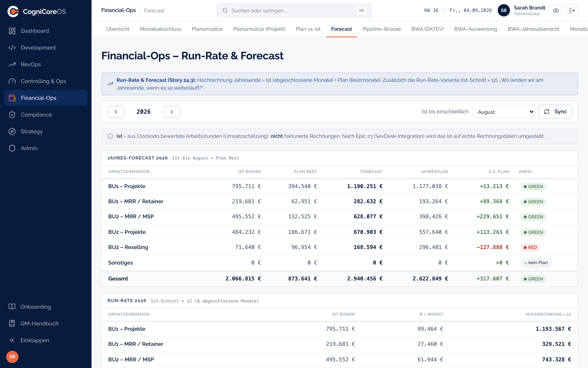This screenshot has height=368, width=588.
Task: Click run-rate monthly average 27.460 €
Action: coord(430,344)
